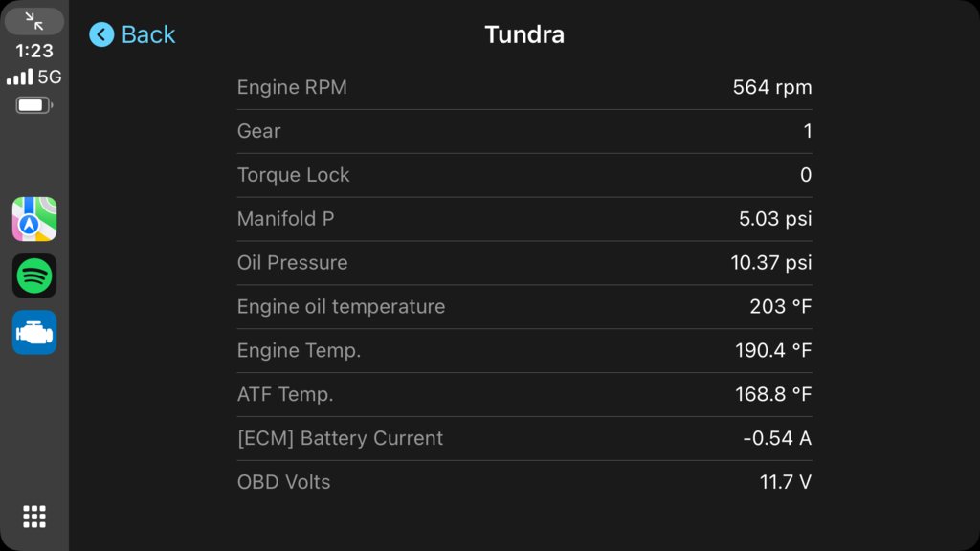Select the Manifold P reading

coord(524,219)
